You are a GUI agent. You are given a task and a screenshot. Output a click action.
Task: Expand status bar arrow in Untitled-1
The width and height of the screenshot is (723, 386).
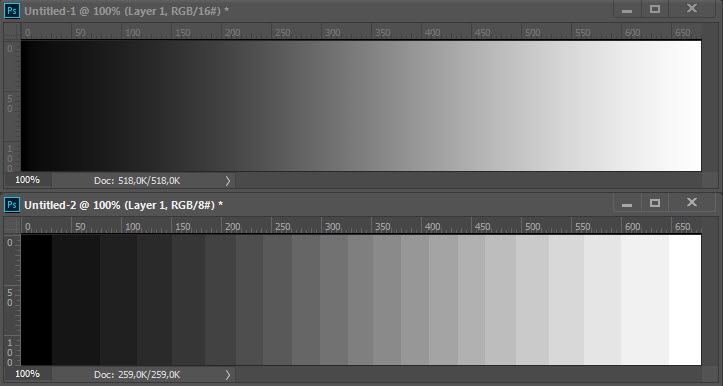click(x=228, y=181)
